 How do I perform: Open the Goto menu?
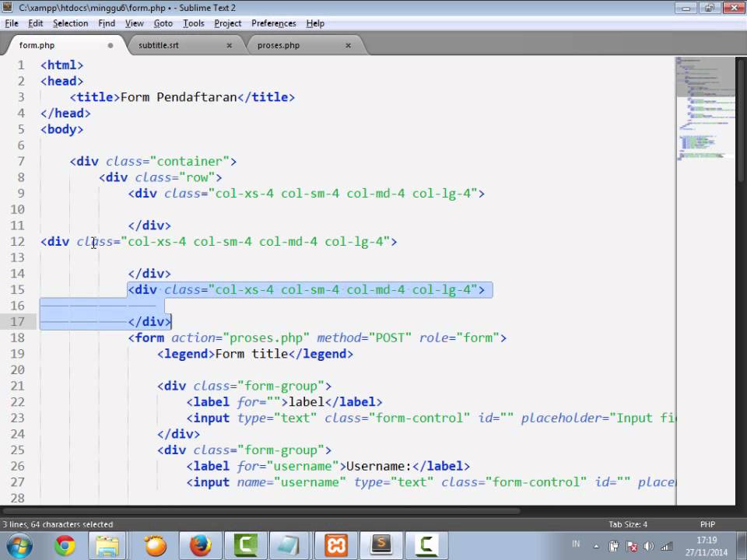click(163, 23)
